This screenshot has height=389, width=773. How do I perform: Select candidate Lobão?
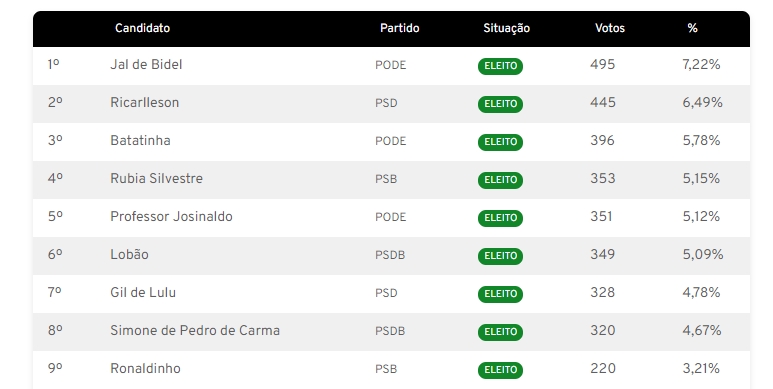129,254
